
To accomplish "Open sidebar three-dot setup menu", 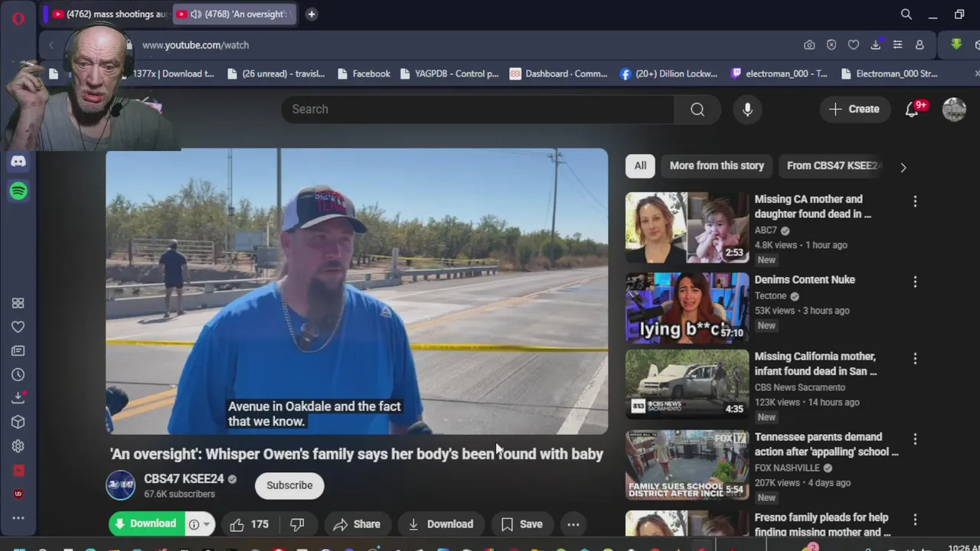I will point(18,518).
